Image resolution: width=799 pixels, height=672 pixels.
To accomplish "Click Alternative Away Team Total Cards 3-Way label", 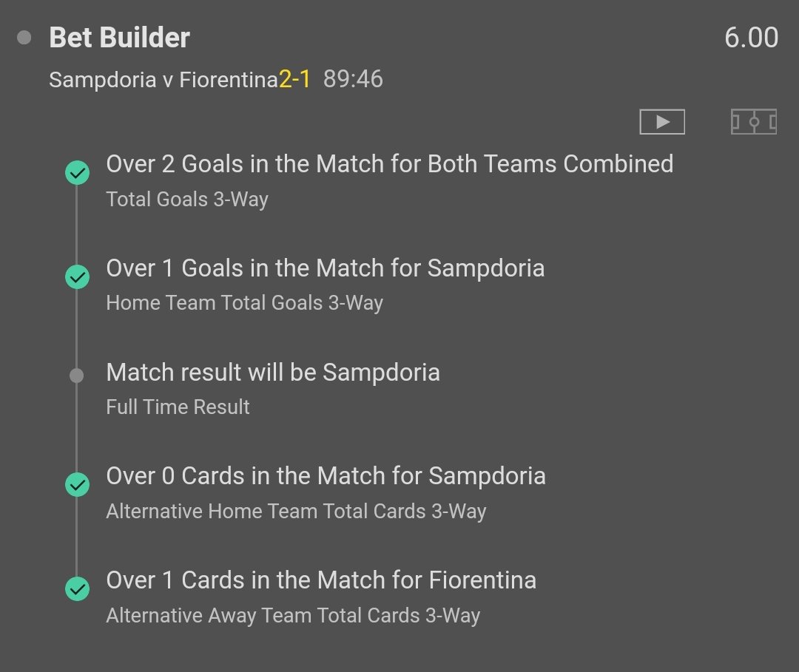I will (x=293, y=615).
